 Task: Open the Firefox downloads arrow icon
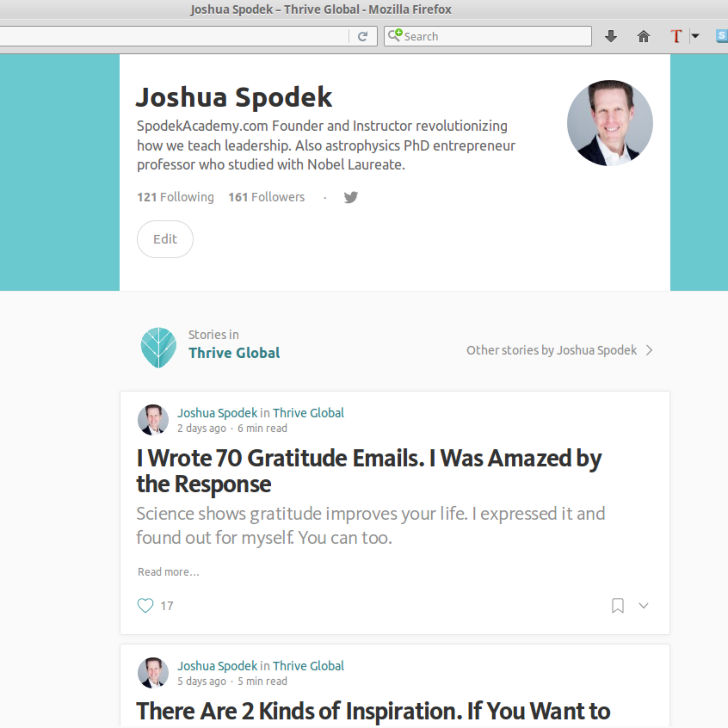coord(611,36)
